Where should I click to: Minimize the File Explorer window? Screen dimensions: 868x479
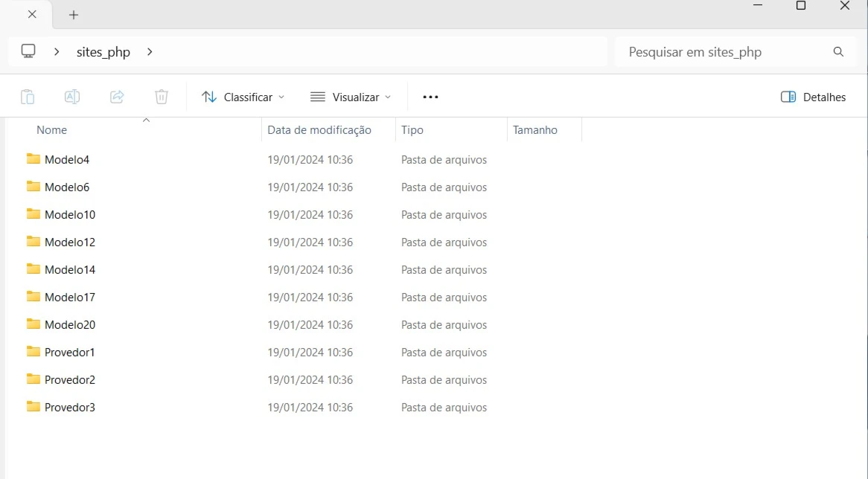(x=758, y=5)
